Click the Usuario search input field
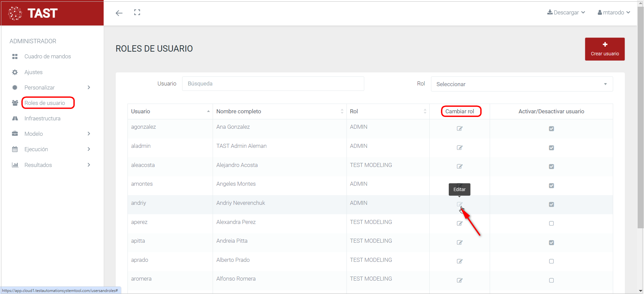This screenshot has height=294, width=644. [273, 84]
